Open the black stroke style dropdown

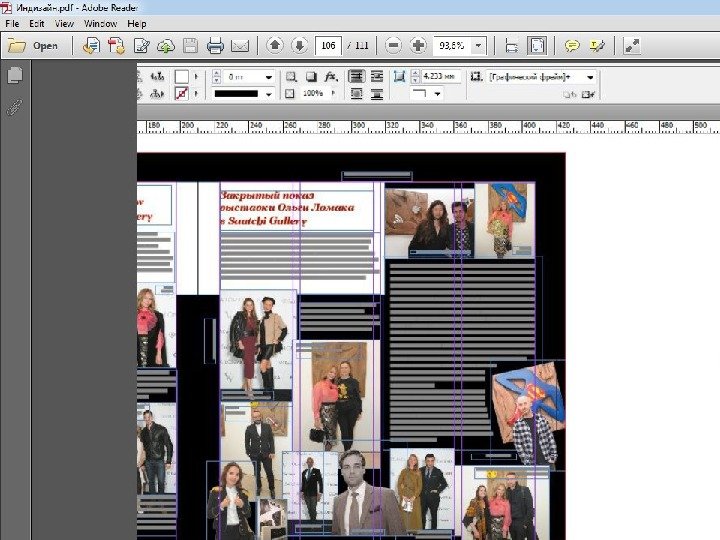(x=269, y=94)
